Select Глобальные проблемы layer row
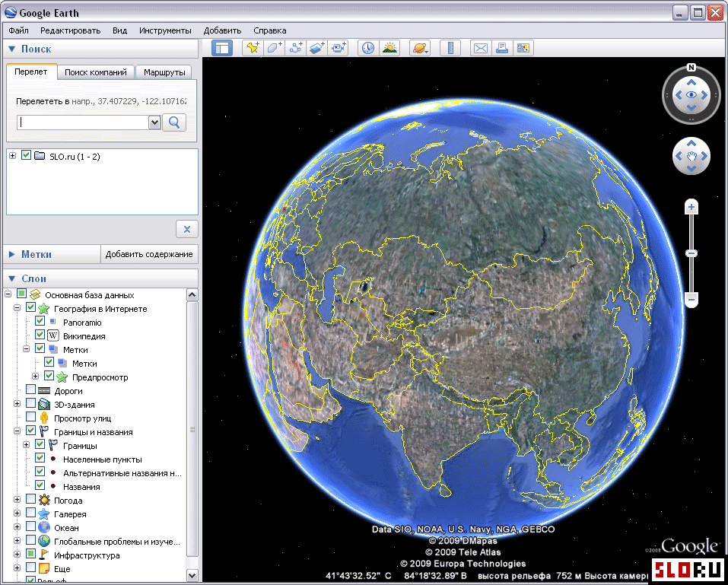The width and height of the screenshot is (728, 585). tap(117, 542)
